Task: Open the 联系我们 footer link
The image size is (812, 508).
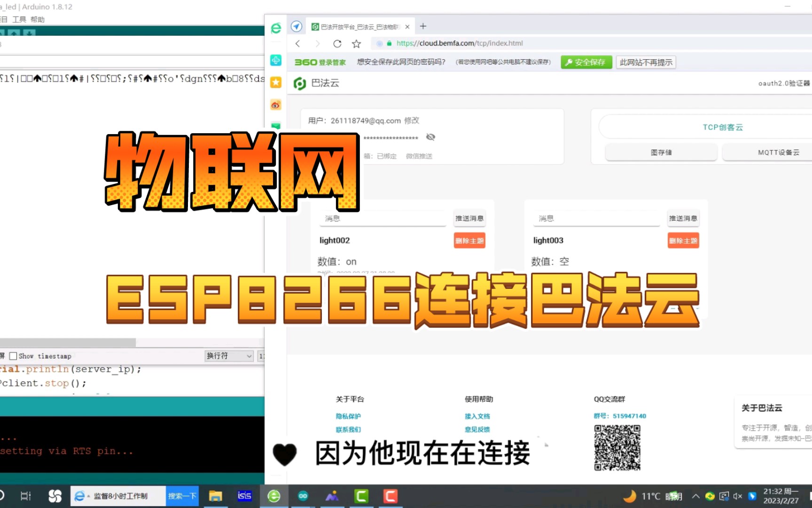Action: click(x=348, y=429)
